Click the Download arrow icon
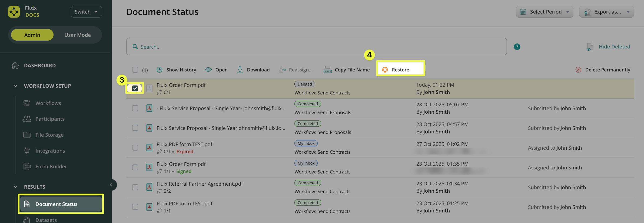This screenshot has height=223, width=644. tap(240, 70)
